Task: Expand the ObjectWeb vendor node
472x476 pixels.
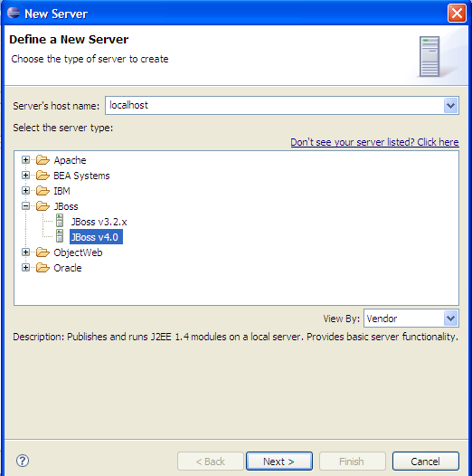Action: (26, 252)
